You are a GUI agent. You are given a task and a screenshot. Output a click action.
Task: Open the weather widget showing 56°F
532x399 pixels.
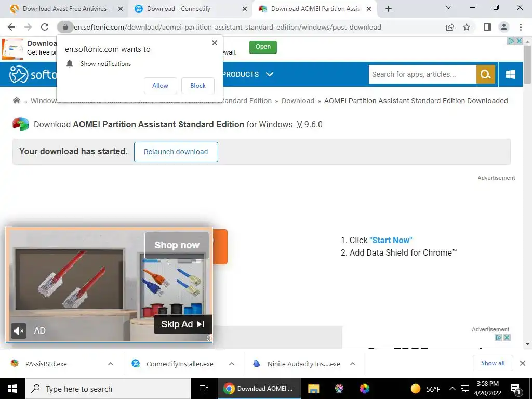[425, 389]
